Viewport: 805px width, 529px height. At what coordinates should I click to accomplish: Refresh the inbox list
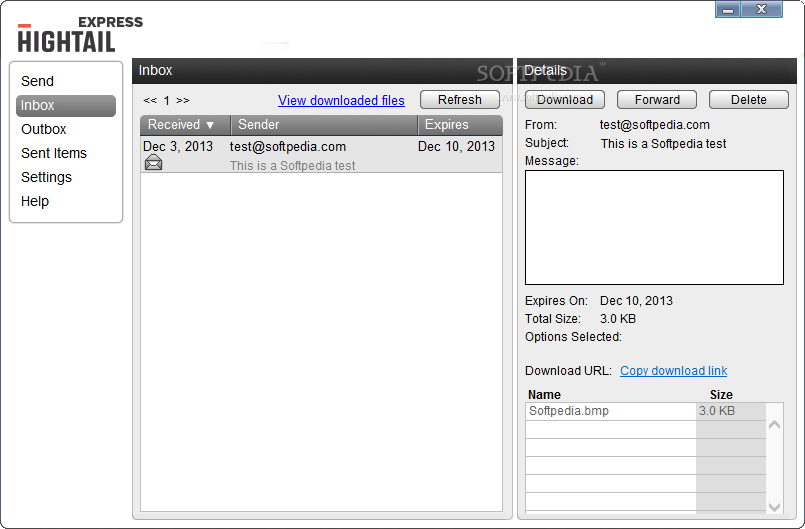(459, 100)
